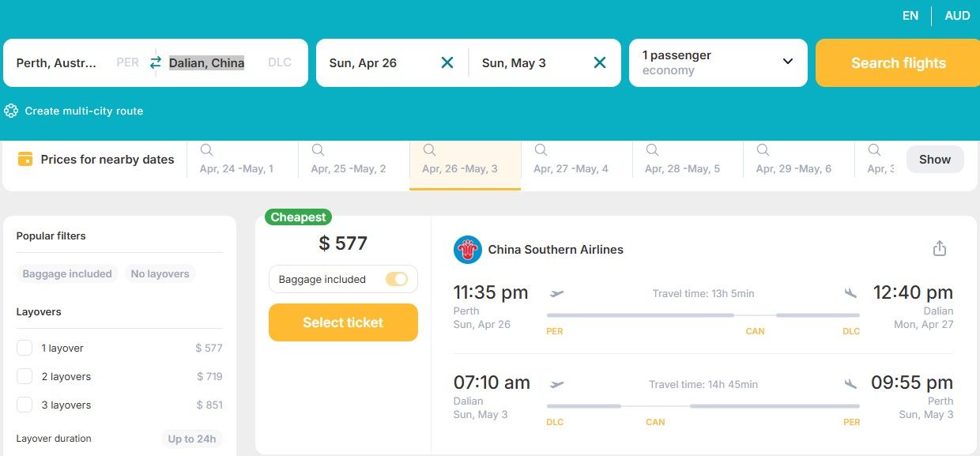Click the Select ticket button
980x456 pixels.
pos(343,322)
